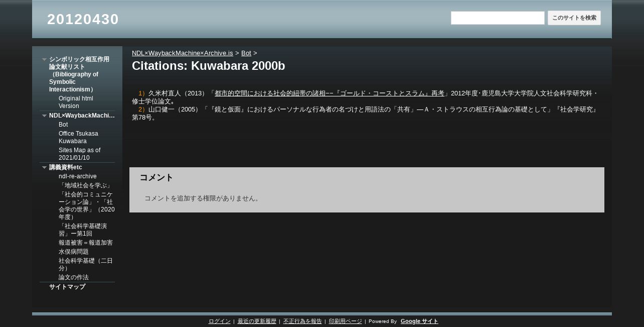The height and width of the screenshot is (327, 644).
Task: Open 「社会科学基礎演習」ー第1回 page
Action: coord(83,230)
